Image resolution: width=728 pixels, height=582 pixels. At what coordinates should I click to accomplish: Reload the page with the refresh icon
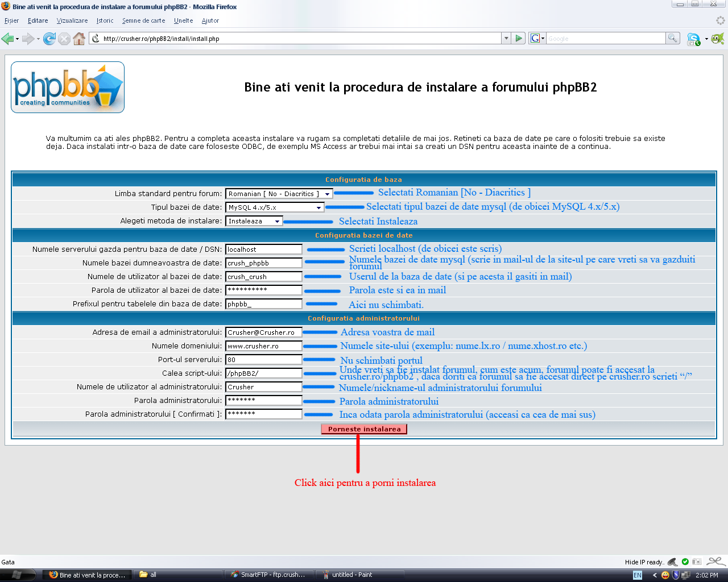[49, 39]
